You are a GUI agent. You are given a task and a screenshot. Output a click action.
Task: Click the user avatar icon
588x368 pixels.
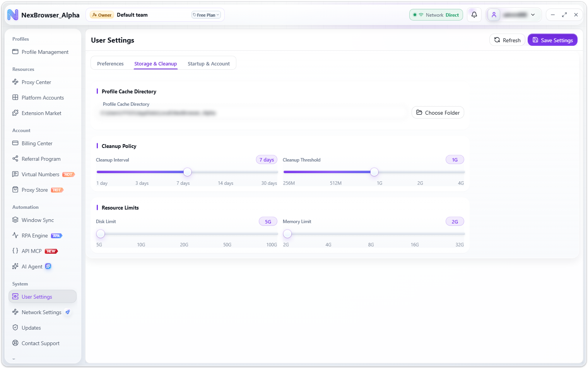pos(494,15)
